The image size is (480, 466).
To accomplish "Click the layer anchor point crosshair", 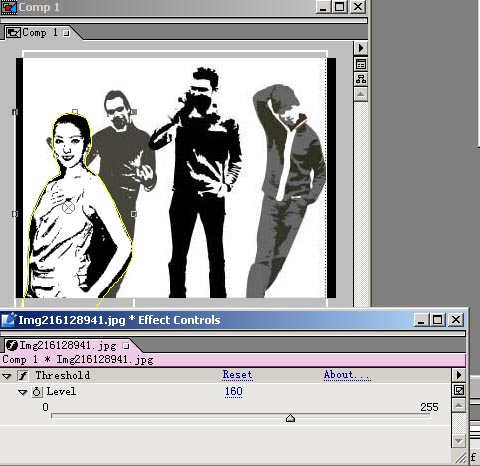I will point(68,207).
